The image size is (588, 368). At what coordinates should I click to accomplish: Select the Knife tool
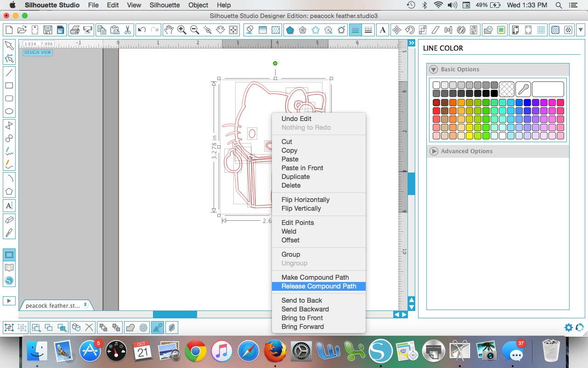[9, 233]
